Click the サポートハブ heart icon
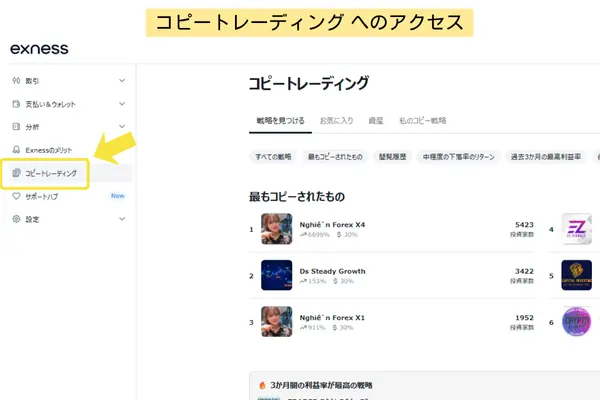The width and height of the screenshot is (600, 400). [x=16, y=196]
